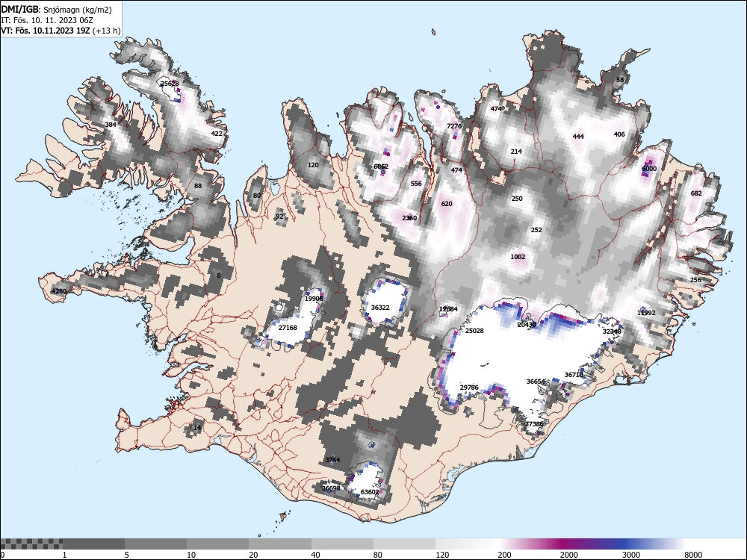The image size is (747, 560).
Task: Click the legend label 2000
Action: point(568,555)
